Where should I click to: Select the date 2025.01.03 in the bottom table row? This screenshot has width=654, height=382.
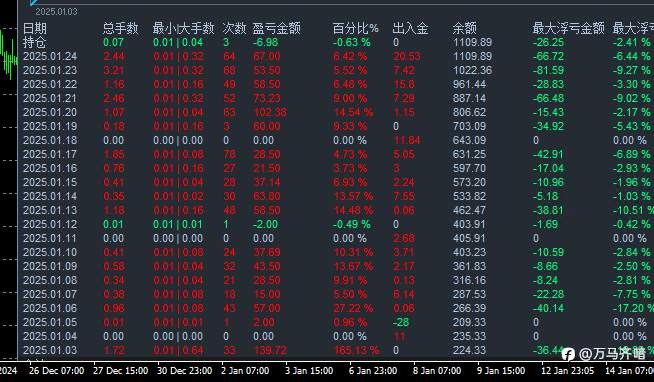50,350
